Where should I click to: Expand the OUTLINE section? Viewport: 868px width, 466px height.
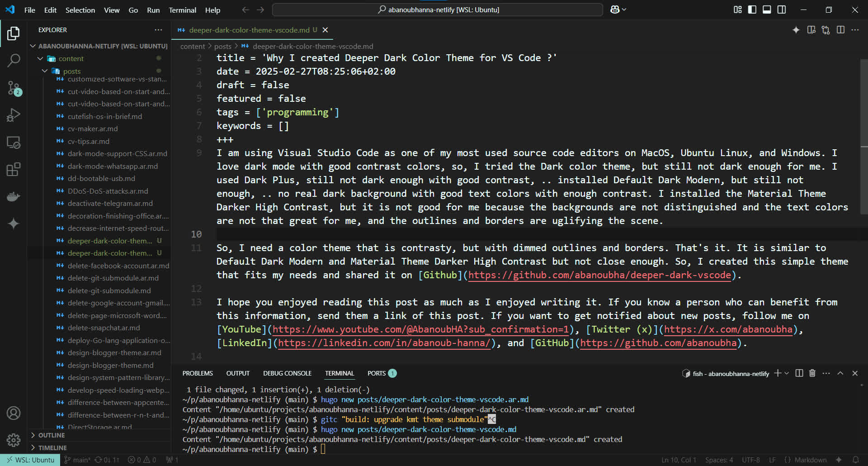pyautogui.click(x=51, y=435)
